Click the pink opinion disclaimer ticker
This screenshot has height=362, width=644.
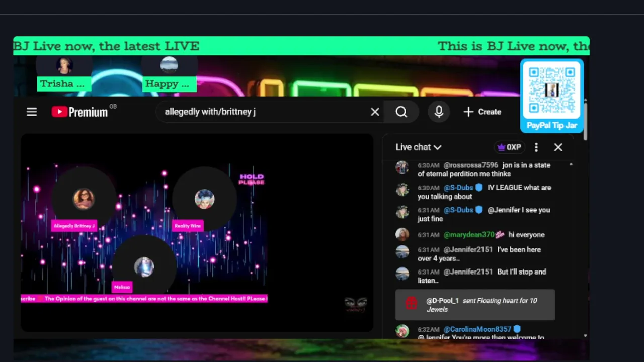coord(144,299)
